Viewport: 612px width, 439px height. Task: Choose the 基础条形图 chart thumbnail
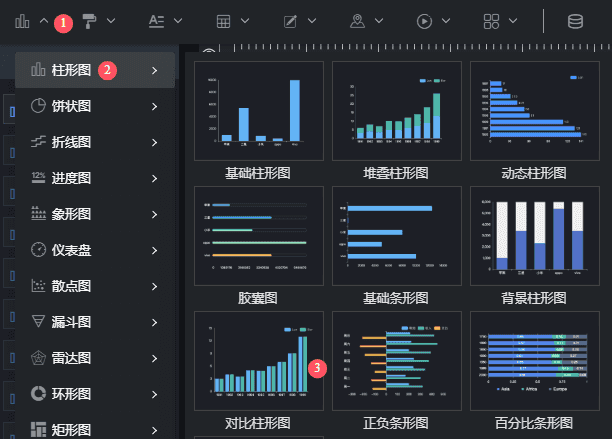pyautogui.click(x=397, y=236)
